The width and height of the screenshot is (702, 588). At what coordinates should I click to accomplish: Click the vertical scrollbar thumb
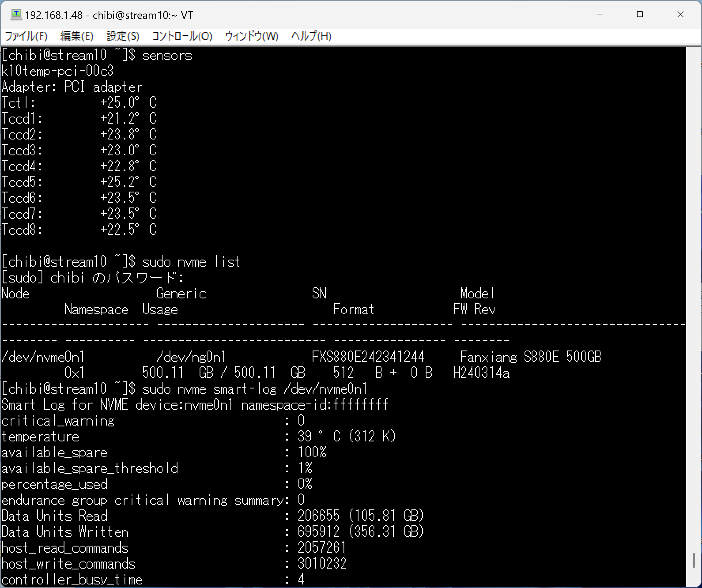tap(694, 560)
